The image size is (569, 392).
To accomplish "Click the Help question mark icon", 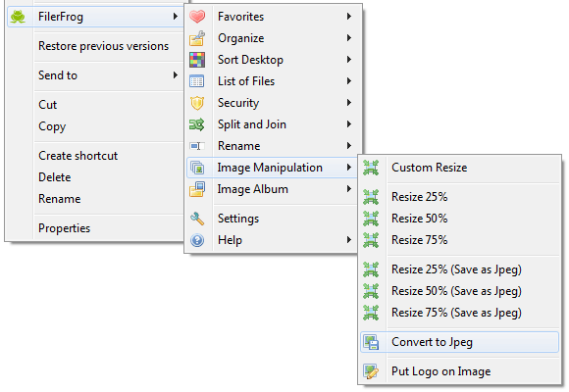I will [x=197, y=240].
